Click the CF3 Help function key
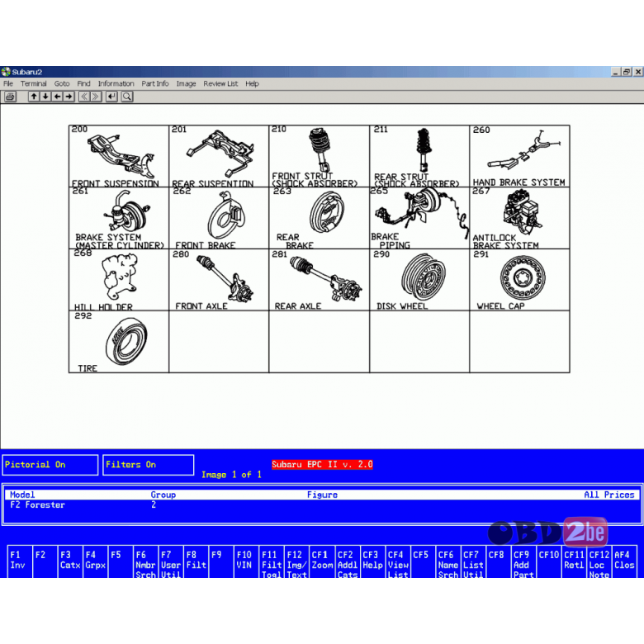 [x=372, y=562]
